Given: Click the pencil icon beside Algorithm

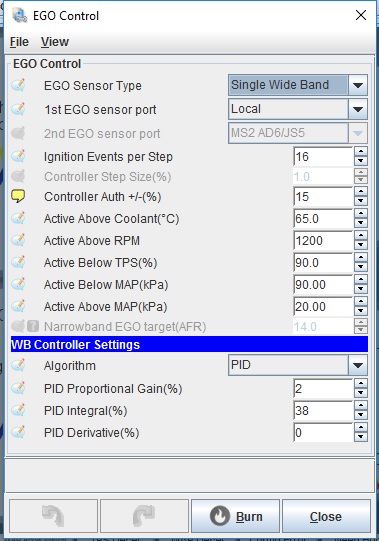Looking at the screenshot, I should point(18,365).
